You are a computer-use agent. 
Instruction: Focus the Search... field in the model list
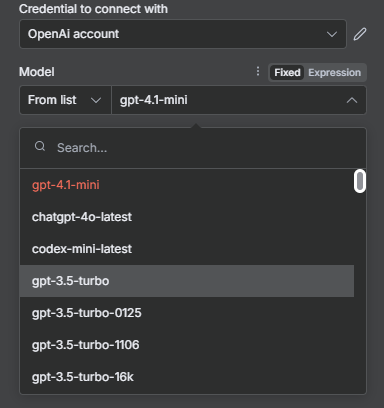click(193, 148)
